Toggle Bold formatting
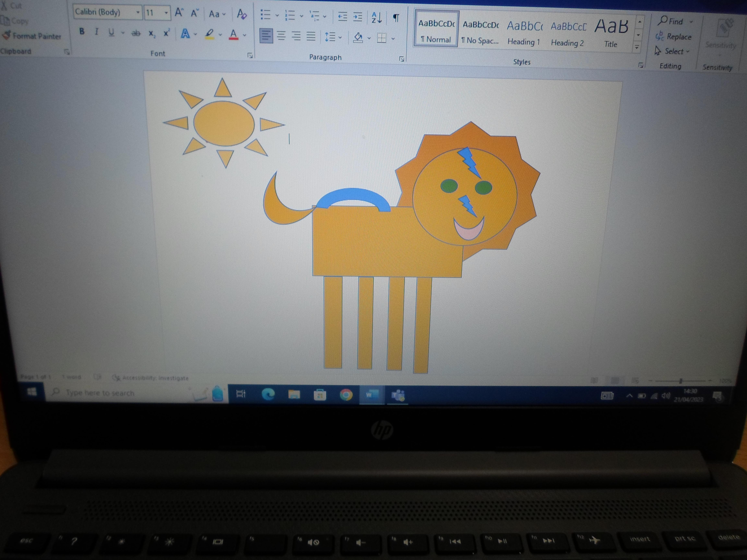 click(x=82, y=32)
